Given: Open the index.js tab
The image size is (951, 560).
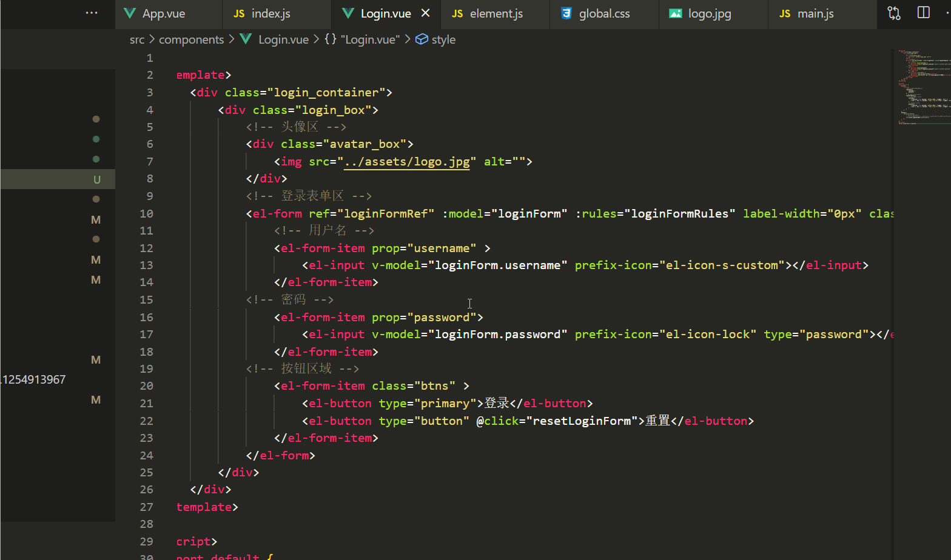Looking at the screenshot, I should [x=277, y=14].
